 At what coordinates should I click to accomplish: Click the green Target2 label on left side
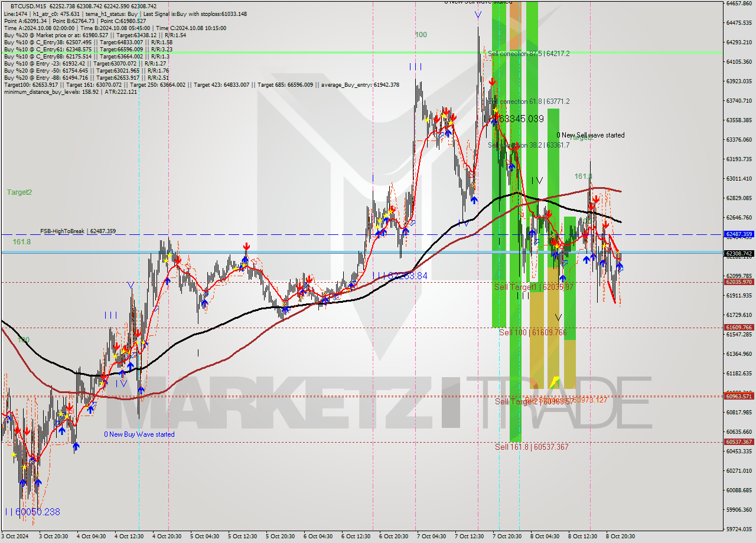(19, 192)
